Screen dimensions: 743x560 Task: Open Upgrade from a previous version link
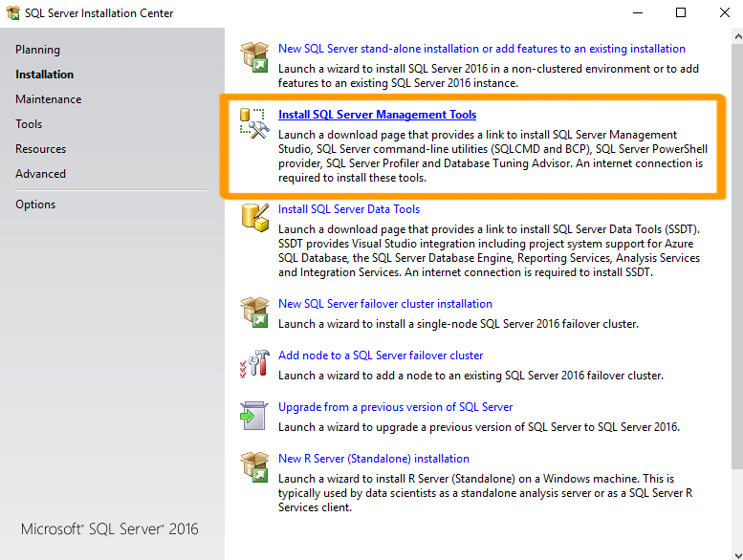(x=395, y=407)
